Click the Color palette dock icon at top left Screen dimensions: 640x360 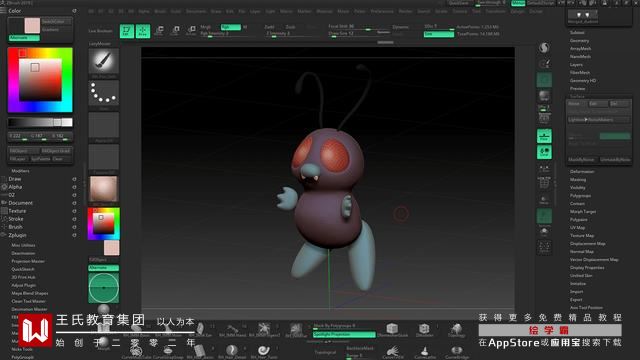click(x=4, y=11)
